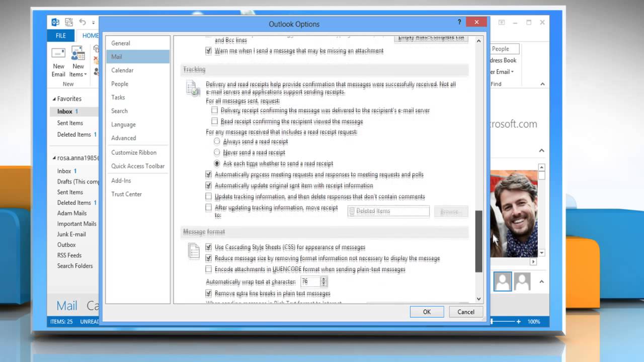The height and width of the screenshot is (362, 644).
Task: Collapse the reading pane header chevron
Action: click(x=542, y=150)
